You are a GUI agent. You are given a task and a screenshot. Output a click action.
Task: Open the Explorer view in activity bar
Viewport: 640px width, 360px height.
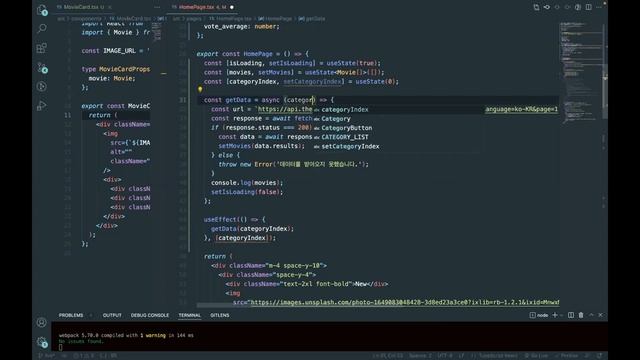point(42,10)
